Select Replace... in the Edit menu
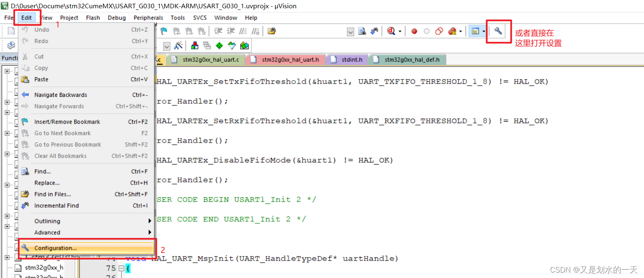The height and width of the screenshot is (278, 644). click(87, 183)
